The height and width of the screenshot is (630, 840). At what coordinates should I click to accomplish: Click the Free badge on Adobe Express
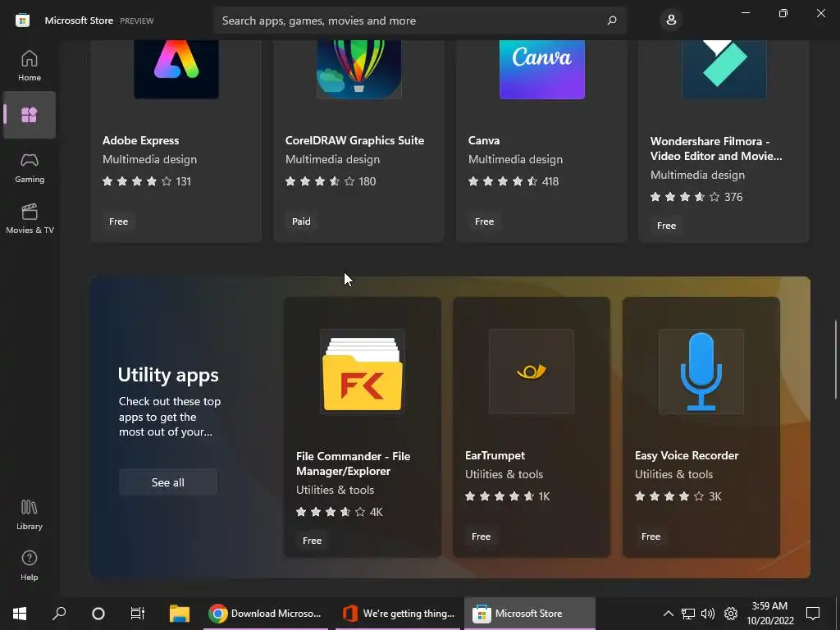118,221
